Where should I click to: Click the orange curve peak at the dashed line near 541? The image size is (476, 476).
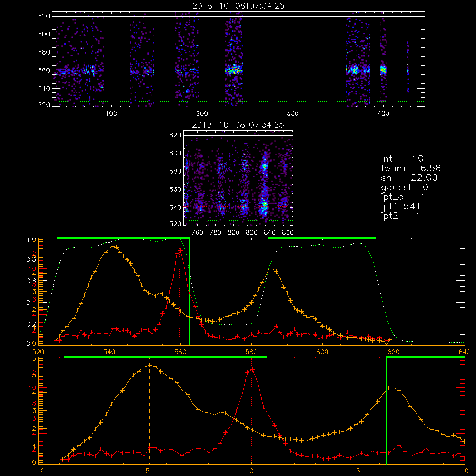tap(113, 247)
